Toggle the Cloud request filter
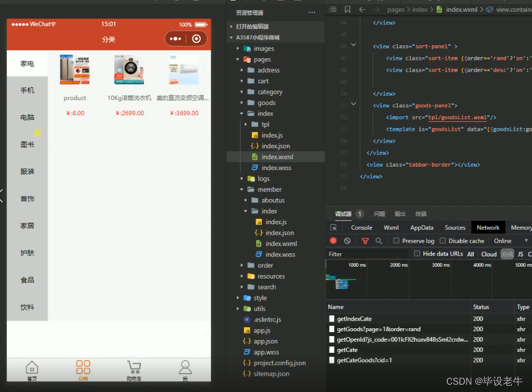Image resolution: width=532 pixels, height=392 pixels. pyautogui.click(x=488, y=254)
